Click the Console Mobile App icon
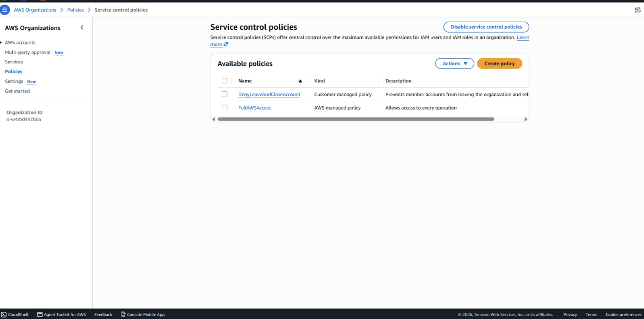The image size is (644, 319). tap(123, 314)
